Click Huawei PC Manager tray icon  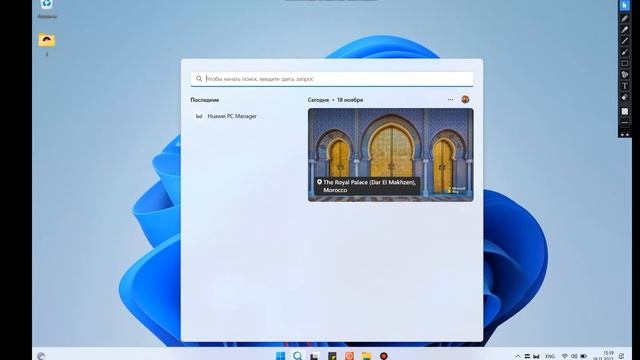(536, 356)
